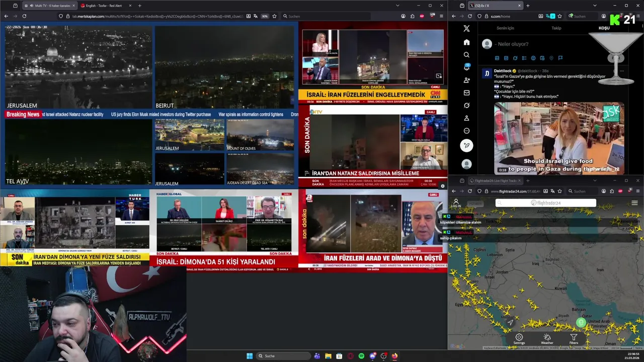Click the LOG IN icon on Flightradar24
Viewport: 644px width, 362px height.
[456, 203]
